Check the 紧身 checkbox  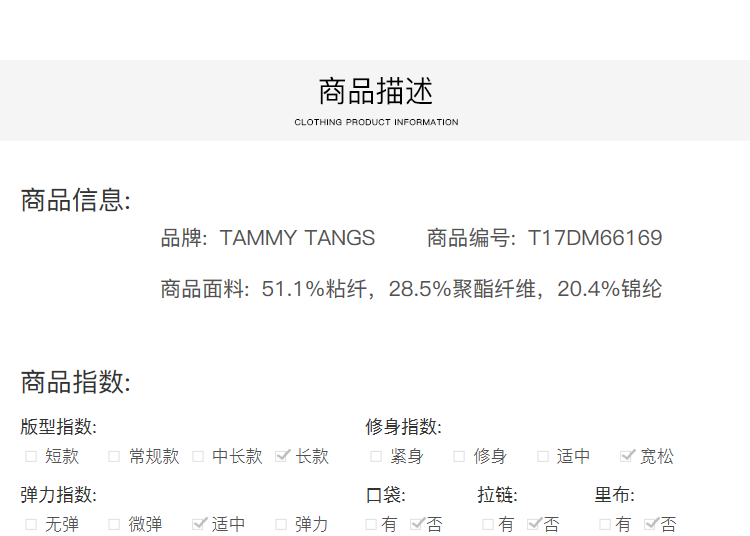(376, 456)
